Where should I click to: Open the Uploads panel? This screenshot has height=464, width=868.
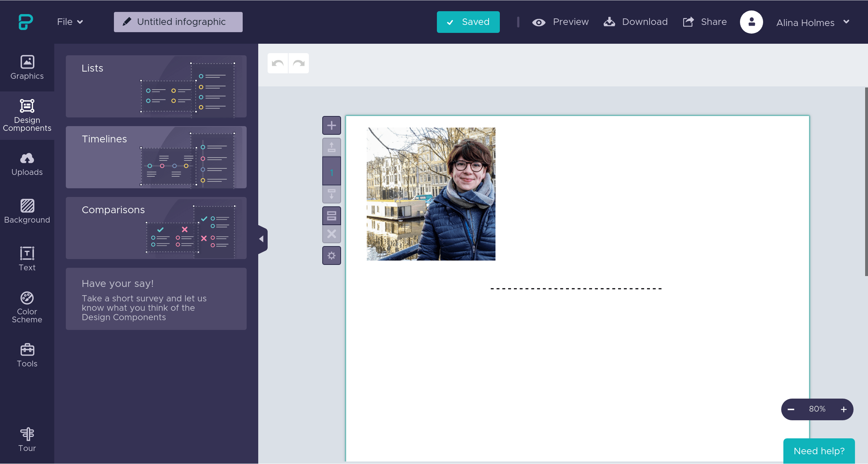point(27,164)
